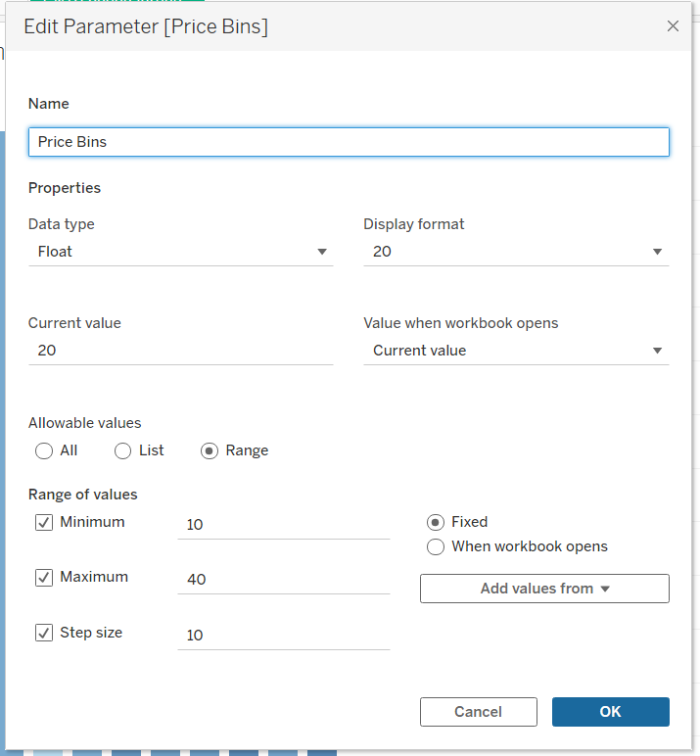Select the All allowable values option
This screenshot has width=700, height=756.
44,451
